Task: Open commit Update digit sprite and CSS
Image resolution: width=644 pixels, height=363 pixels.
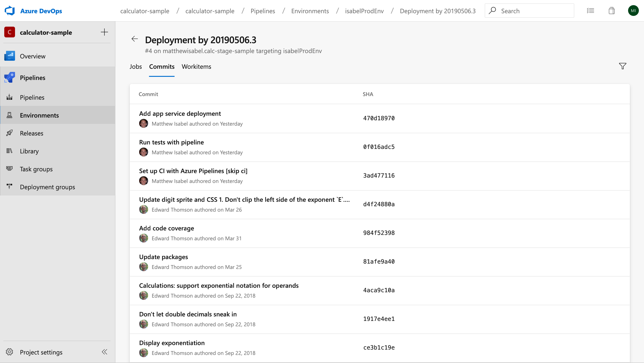Action: pos(244,199)
